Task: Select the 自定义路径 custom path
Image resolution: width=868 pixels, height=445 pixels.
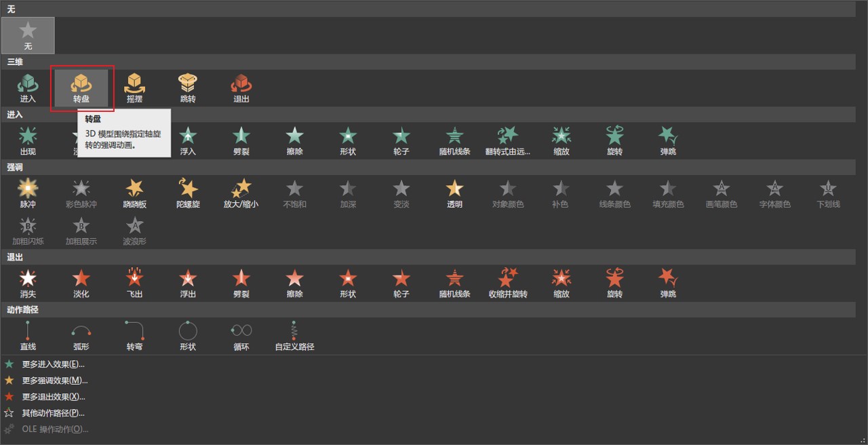Action: coord(294,335)
